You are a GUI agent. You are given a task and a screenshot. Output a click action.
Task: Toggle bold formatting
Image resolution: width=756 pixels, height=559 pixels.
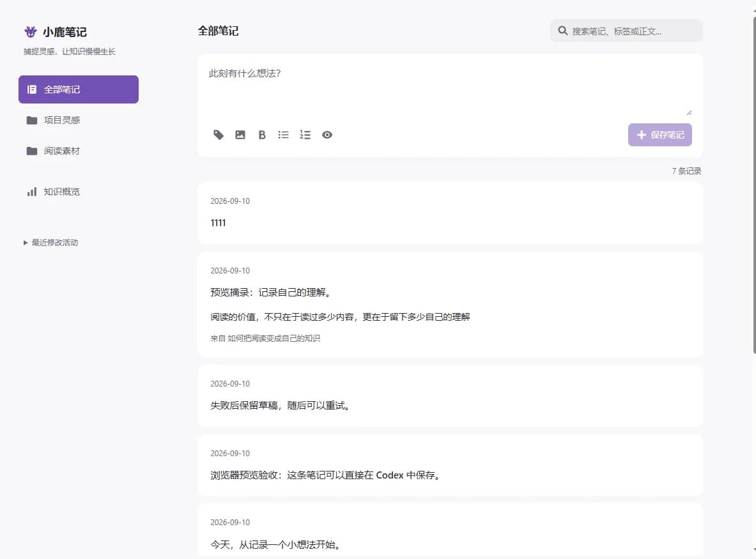coord(262,135)
